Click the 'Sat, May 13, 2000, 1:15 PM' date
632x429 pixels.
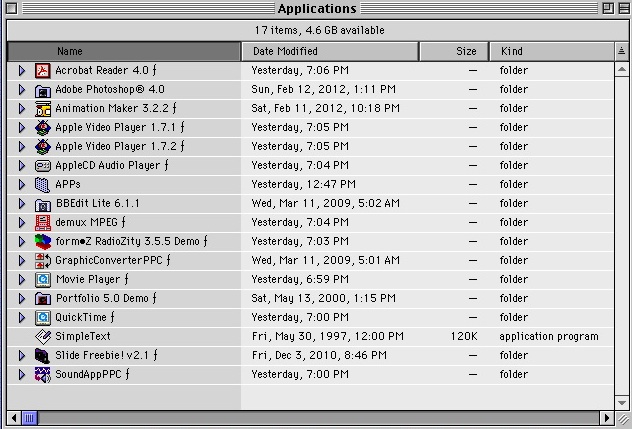(x=324, y=298)
